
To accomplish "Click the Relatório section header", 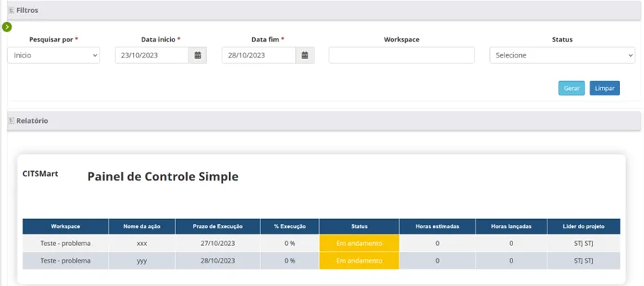I will click(324, 121).
